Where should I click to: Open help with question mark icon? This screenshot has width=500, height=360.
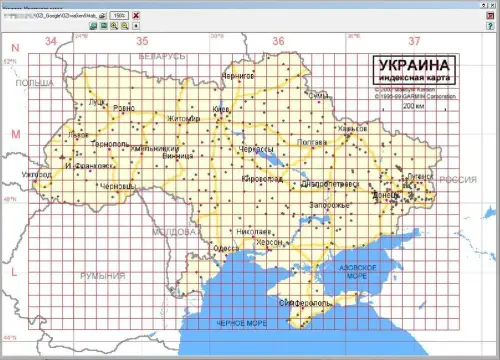pyautogui.click(x=490, y=26)
